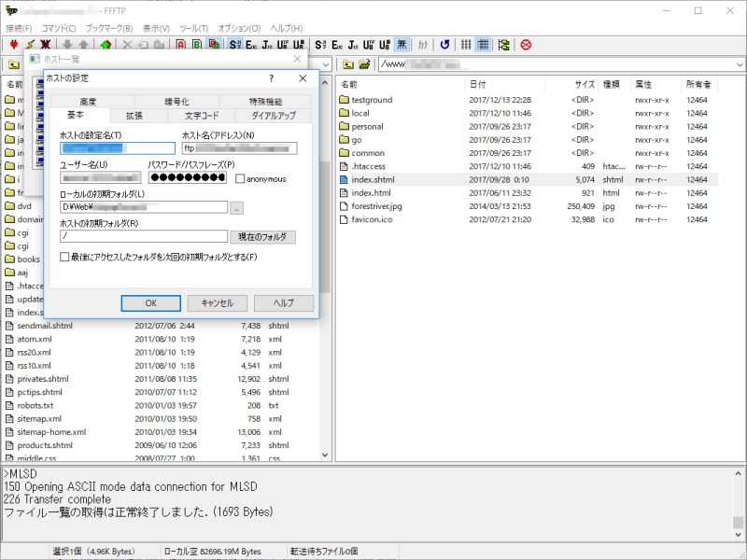This screenshot has height=560, width=747.
Task: Connect to a host via the plug toolbar icon
Action: pos(14,42)
